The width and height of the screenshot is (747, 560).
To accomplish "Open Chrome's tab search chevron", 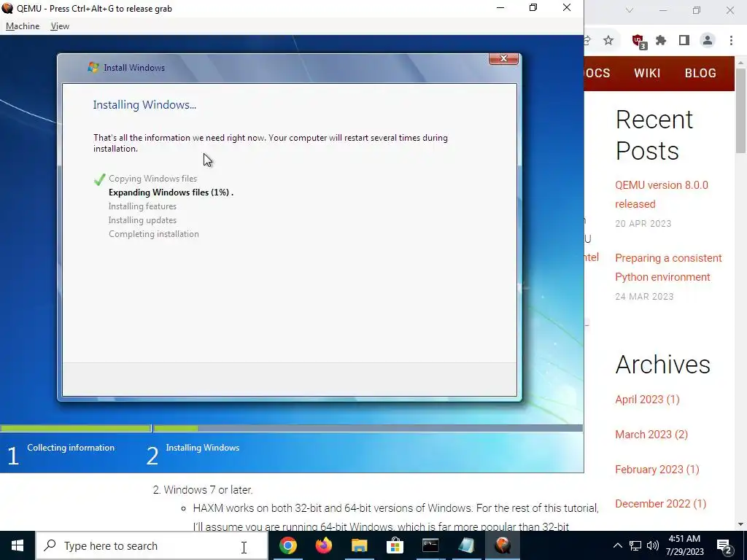I will pyautogui.click(x=630, y=10).
